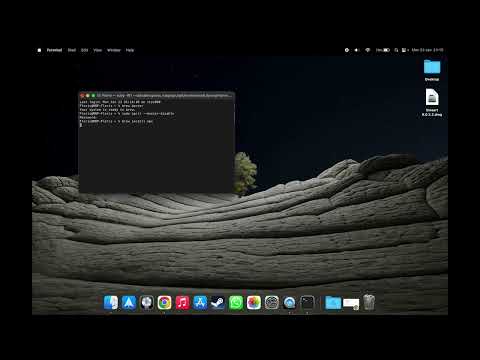Click the Terminal icon in the Dock

[307, 303]
